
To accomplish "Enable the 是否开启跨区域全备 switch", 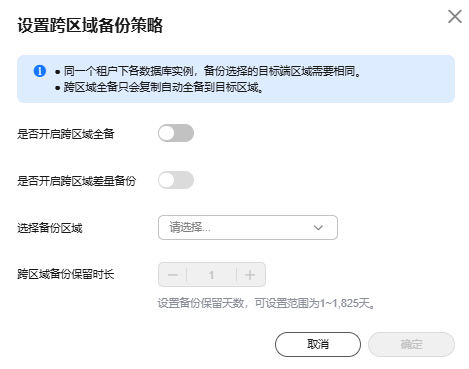I will (176, 133).
